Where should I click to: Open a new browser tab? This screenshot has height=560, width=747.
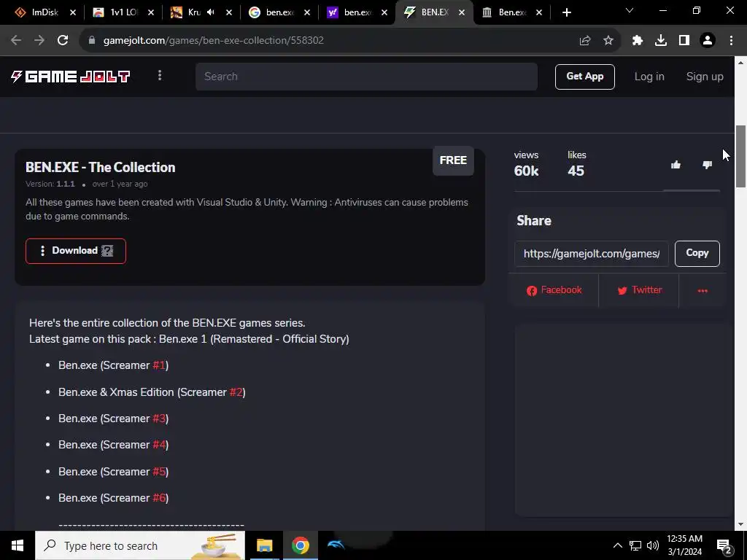click(566, 13)
